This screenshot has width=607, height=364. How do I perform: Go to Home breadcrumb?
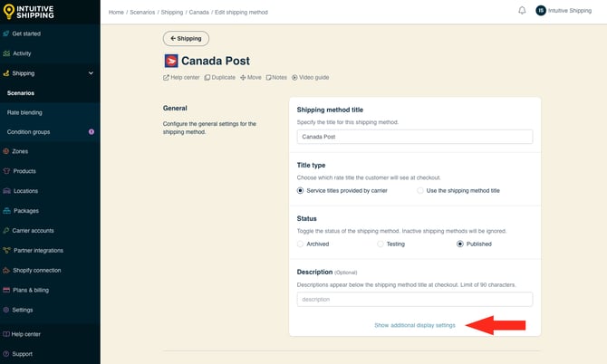116,13
